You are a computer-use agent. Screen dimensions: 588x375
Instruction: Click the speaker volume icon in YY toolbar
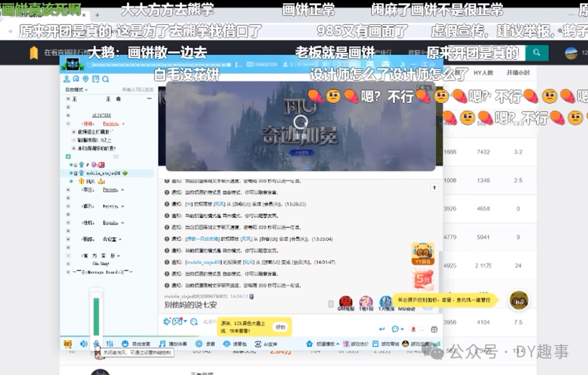(84, 344)
